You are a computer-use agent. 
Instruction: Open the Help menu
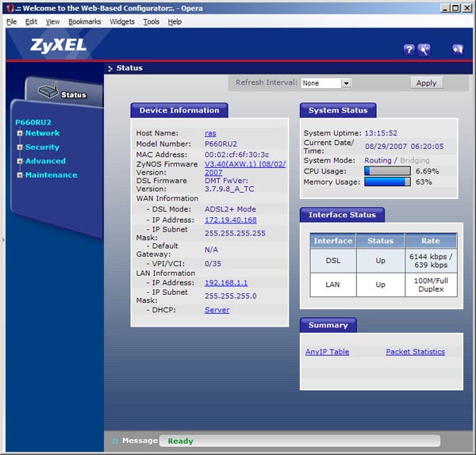(175, 21)
